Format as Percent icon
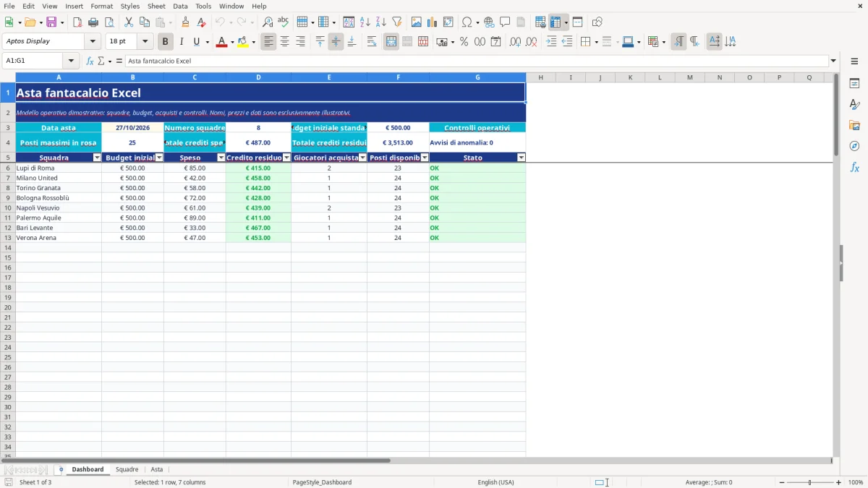868x488 pixels. [464, 42]
